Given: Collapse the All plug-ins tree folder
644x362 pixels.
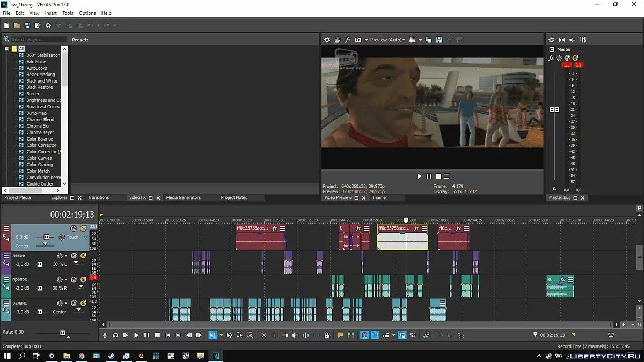Looking at the screenshot, I should (x=7, y=49).
